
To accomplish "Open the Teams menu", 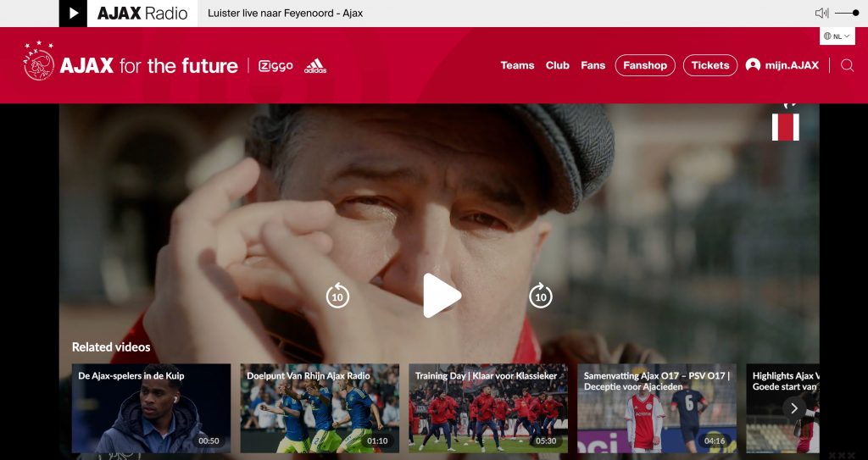I will [517, 65].
